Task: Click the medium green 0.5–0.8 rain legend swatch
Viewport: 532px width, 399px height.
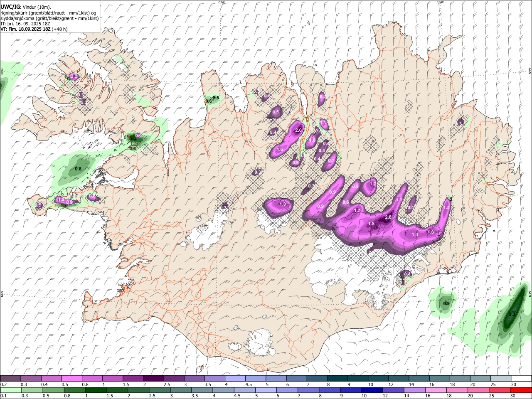Action: click(x=53, y=390)
